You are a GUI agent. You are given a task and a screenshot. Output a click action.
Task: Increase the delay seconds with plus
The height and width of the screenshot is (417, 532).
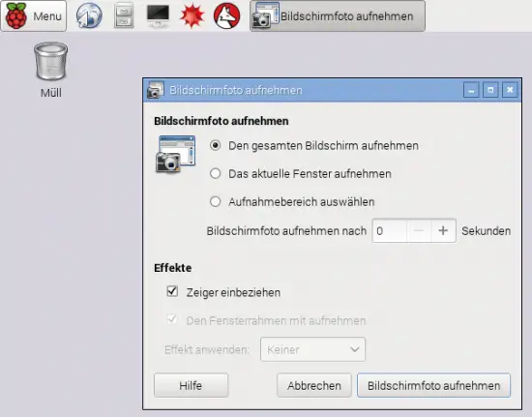443,230
